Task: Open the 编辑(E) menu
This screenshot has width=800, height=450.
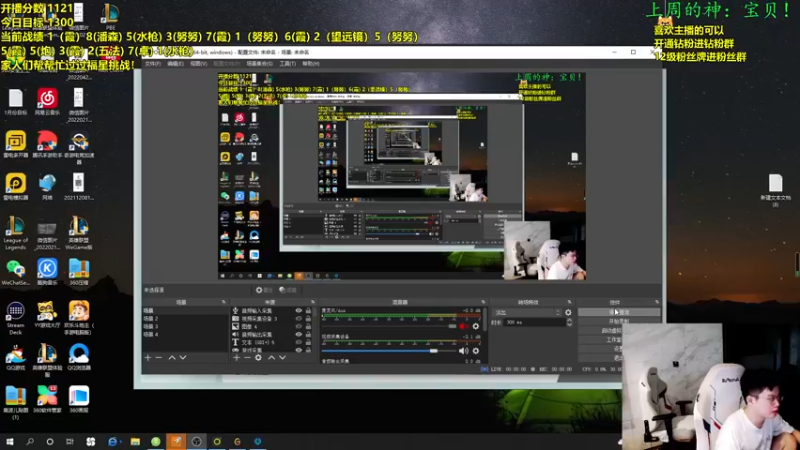Action: [175, 64]
